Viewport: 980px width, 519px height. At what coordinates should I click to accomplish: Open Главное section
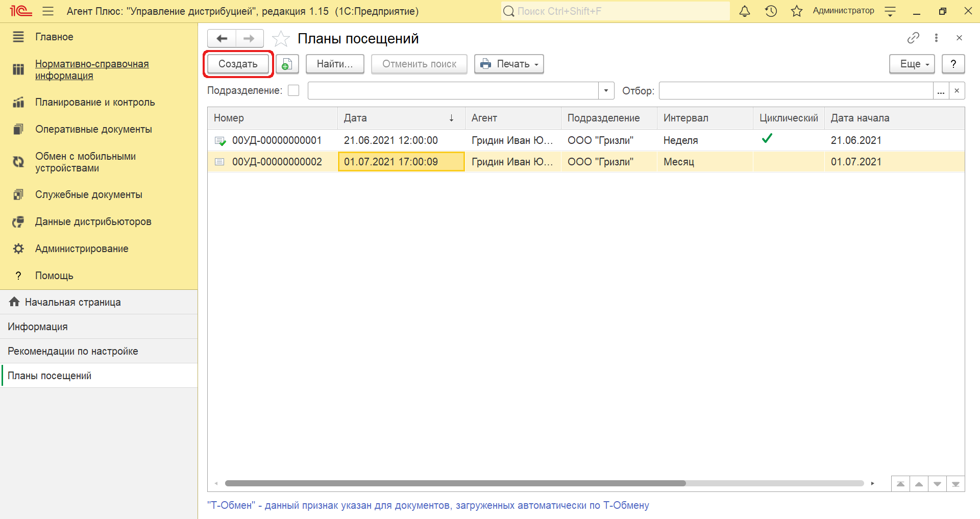tap(54, 37)
